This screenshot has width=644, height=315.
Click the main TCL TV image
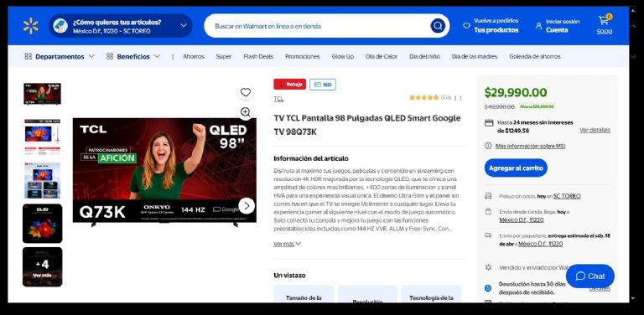[164, 172]
